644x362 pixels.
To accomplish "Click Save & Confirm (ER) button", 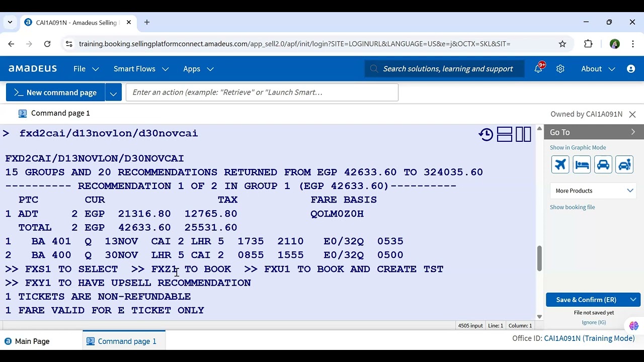I will tap(586, 300).
